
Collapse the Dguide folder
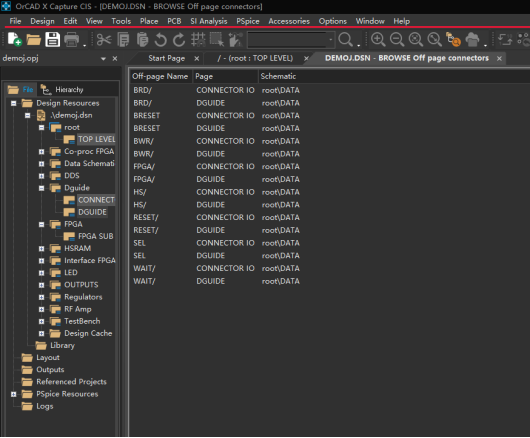pyautogui.click(x=41, y=188)
